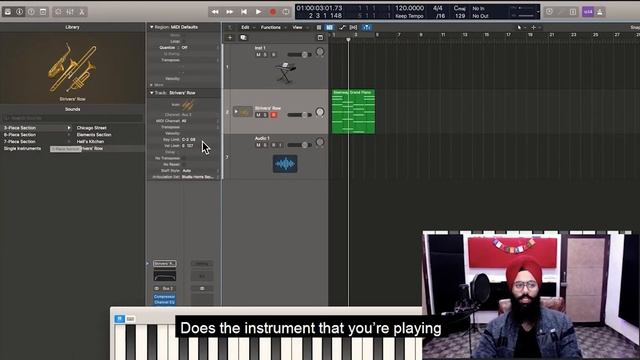
Task: Open Smart Controls button in control bar
Action: (58, 12)
